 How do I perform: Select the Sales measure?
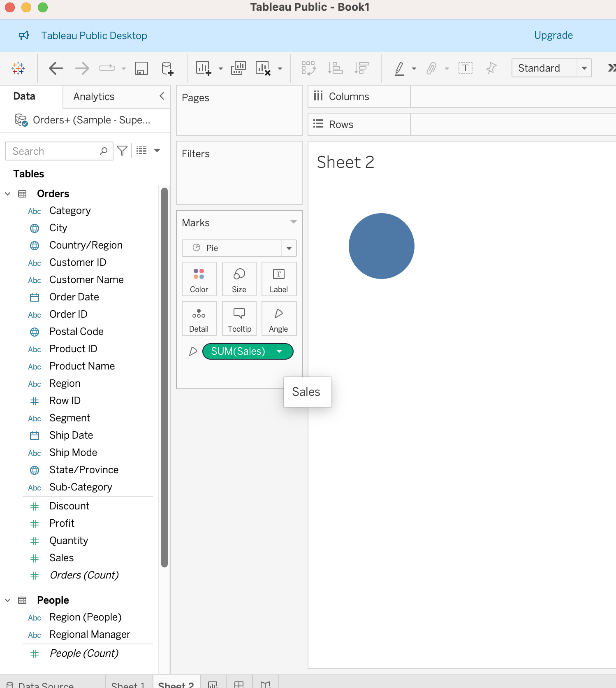61,558
